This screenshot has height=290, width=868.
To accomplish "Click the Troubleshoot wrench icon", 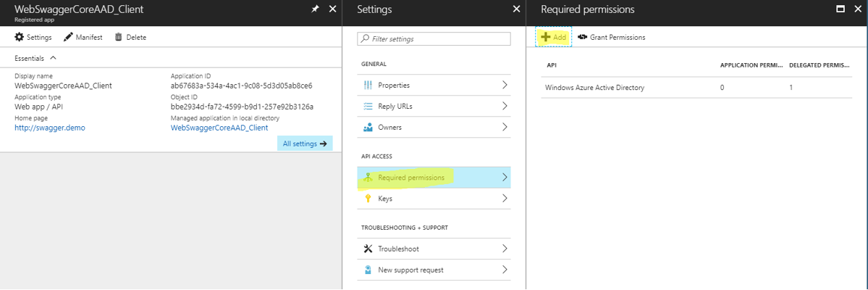I will pos(368,249).
